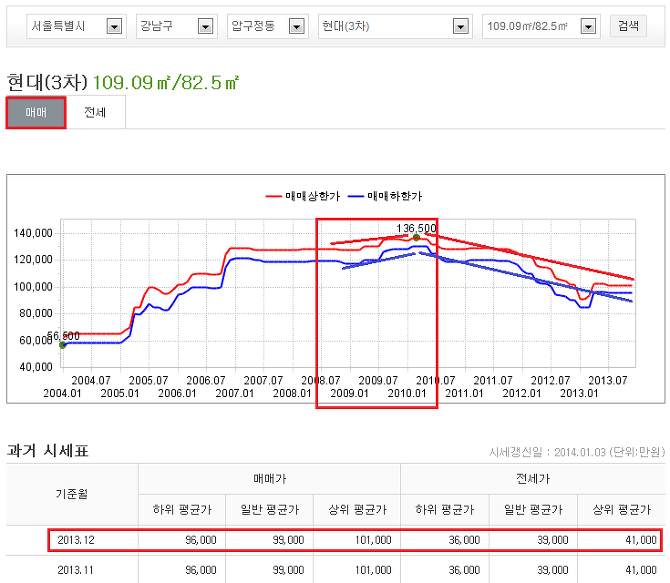This screenshot has height=583, width=670.
Task: Click the 검색 search button
Action: coord(628,26)
